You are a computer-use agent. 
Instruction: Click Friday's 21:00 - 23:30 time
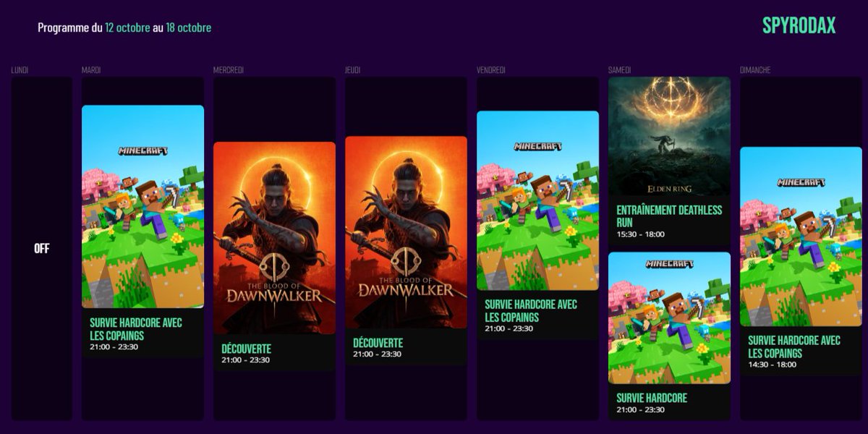point(509,328)
